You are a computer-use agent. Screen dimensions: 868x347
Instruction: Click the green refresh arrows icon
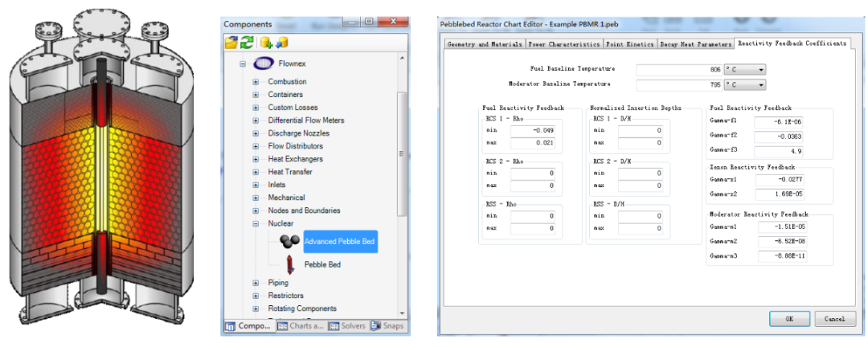[x=247, y=42]
